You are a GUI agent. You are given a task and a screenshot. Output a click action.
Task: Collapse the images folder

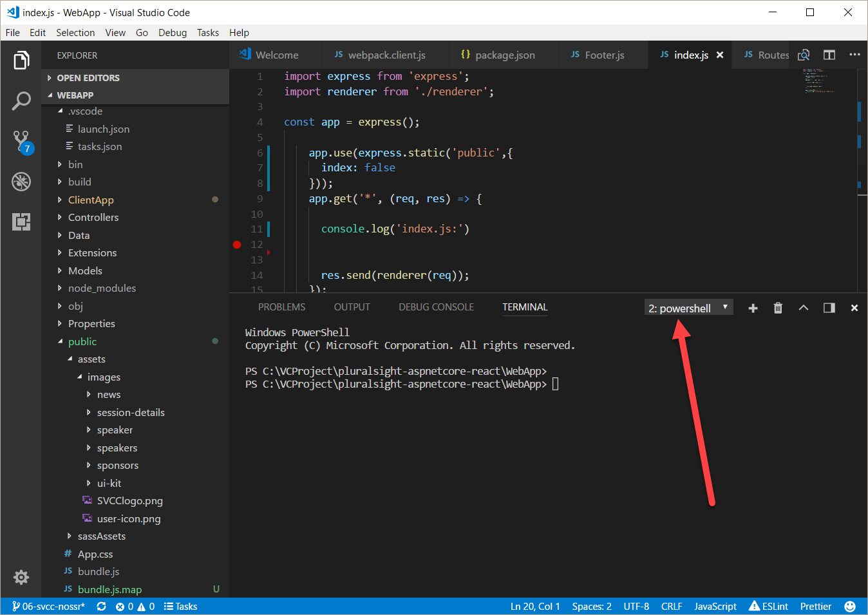point(135,377)
